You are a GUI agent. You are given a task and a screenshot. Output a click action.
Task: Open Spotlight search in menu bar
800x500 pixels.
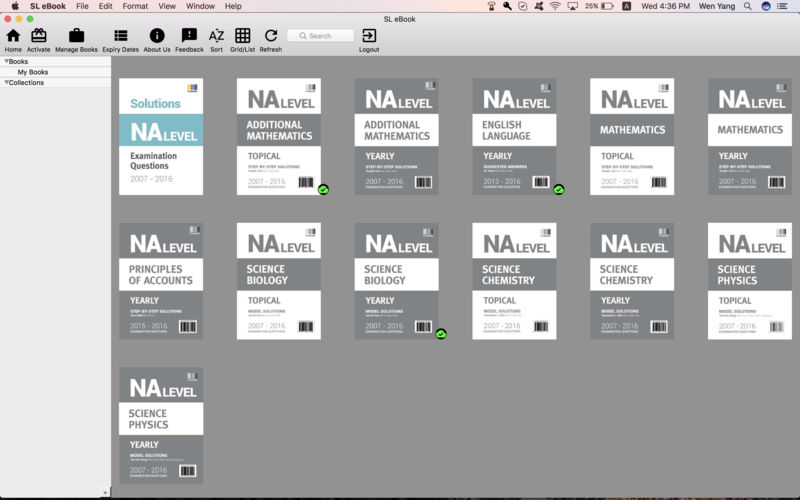tap(747, 6)
